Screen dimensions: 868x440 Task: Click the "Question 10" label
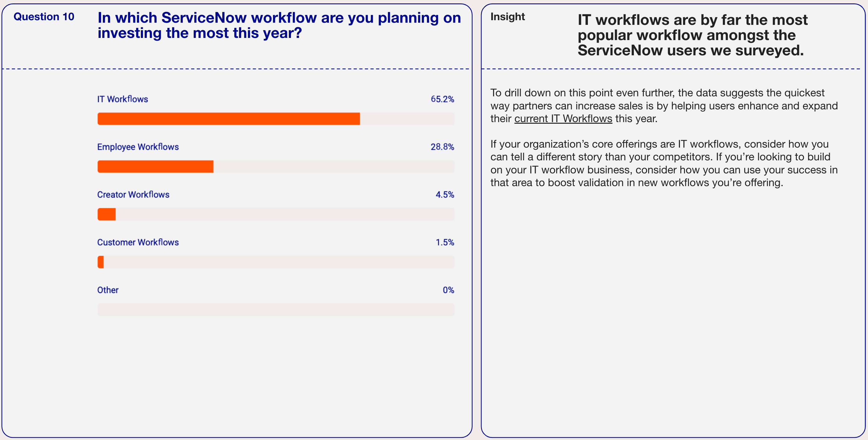pyautogui.click(x=44, y=16)
